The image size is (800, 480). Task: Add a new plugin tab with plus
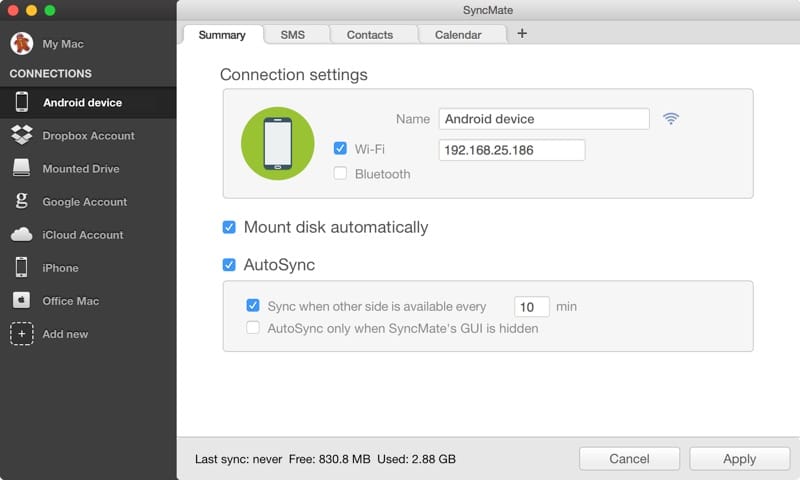coord(522,34)
